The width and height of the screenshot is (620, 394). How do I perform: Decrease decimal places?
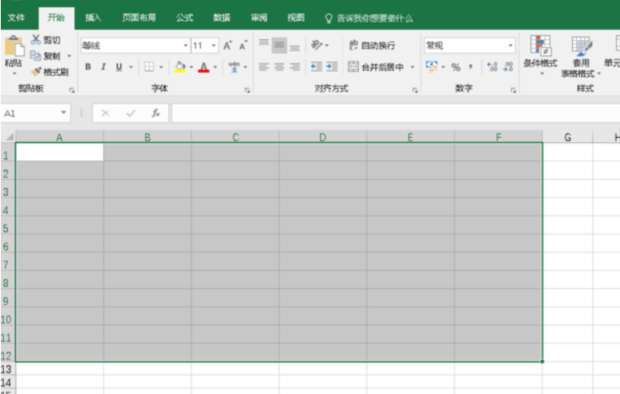pyautogui.click(x=508, y=67)
